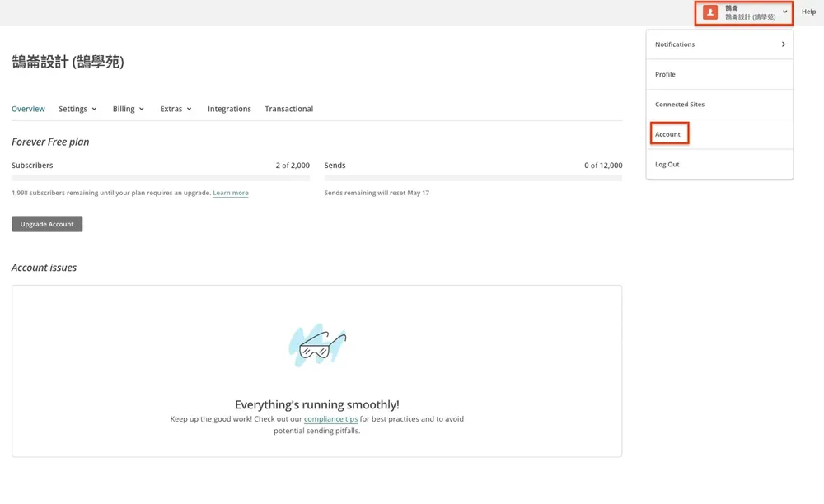Screen dimensions: 824x504
Task: Expand the Notifications submenu arrow
Action: [x=783, y=44]
